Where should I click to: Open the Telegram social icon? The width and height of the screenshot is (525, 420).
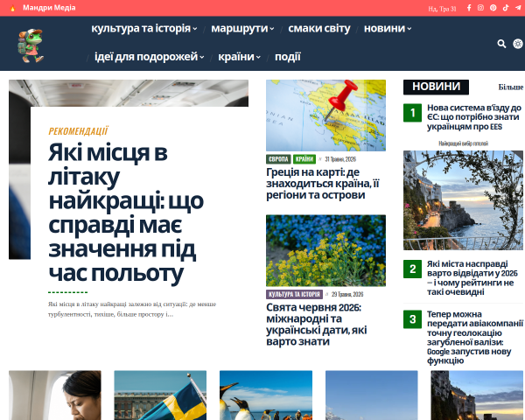pyautogui.click(x=518, y=8)
